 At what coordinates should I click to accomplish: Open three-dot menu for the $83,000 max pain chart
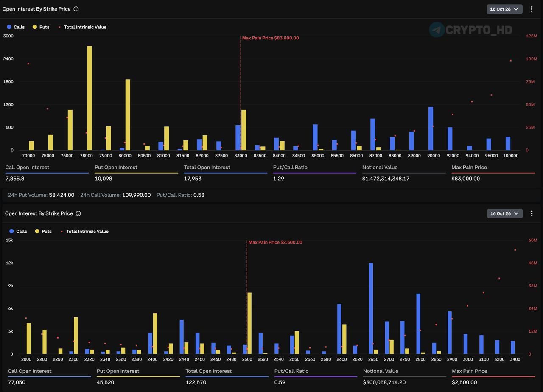point(532,9)
